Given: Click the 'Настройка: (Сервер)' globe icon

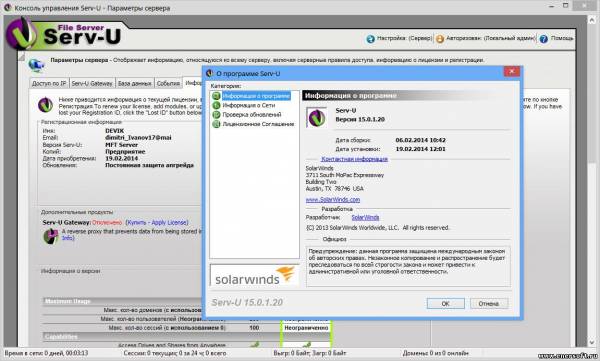Looking at the screenshot, I should coord(370,39).
